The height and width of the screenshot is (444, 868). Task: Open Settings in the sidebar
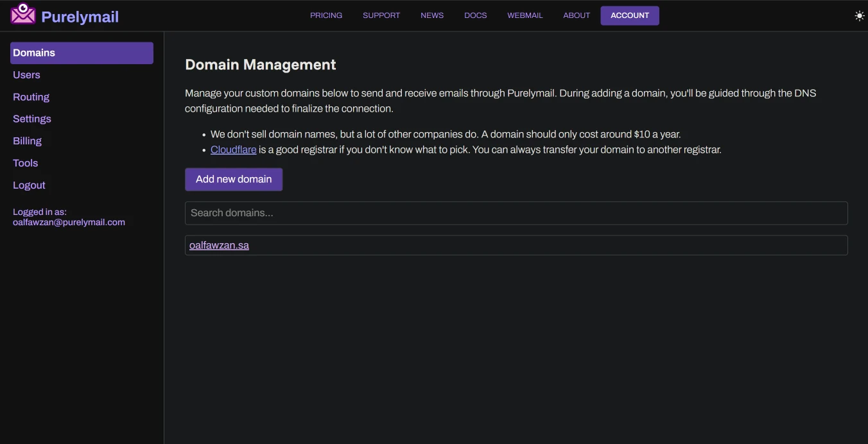pyautogui.click(x=32, y=119)
